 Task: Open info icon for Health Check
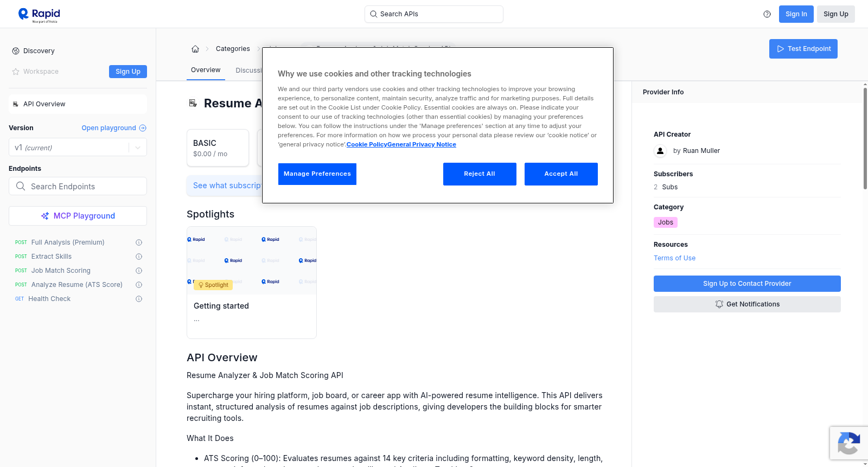click(x=139, y=299)
